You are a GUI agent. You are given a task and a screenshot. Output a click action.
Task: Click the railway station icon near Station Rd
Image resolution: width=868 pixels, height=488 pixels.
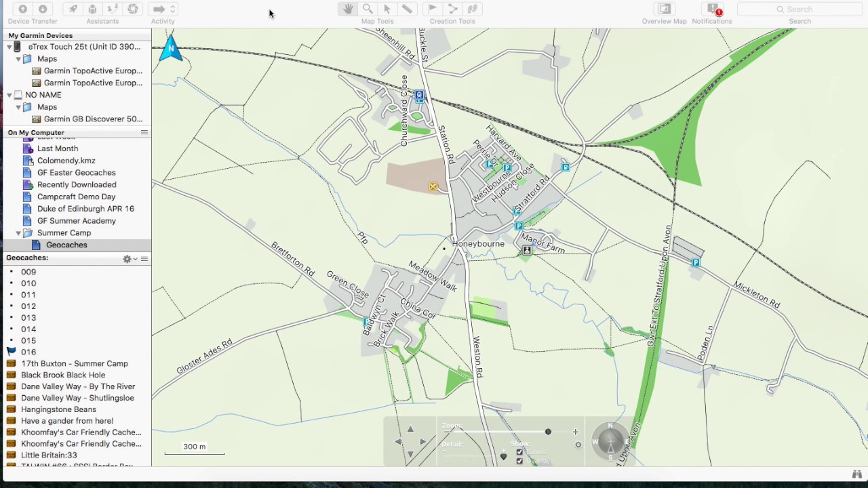(419, 96)
